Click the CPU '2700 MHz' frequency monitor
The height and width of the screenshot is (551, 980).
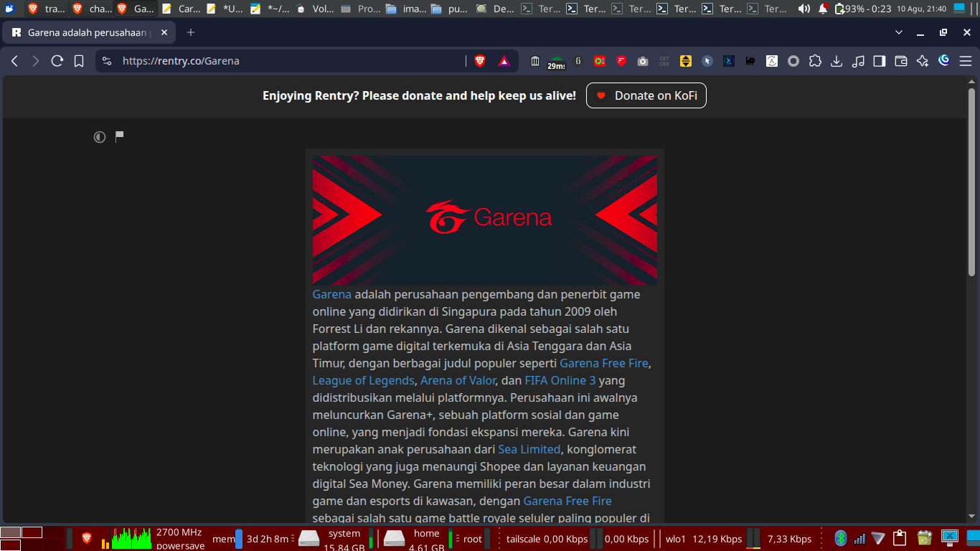coord(179,539)
